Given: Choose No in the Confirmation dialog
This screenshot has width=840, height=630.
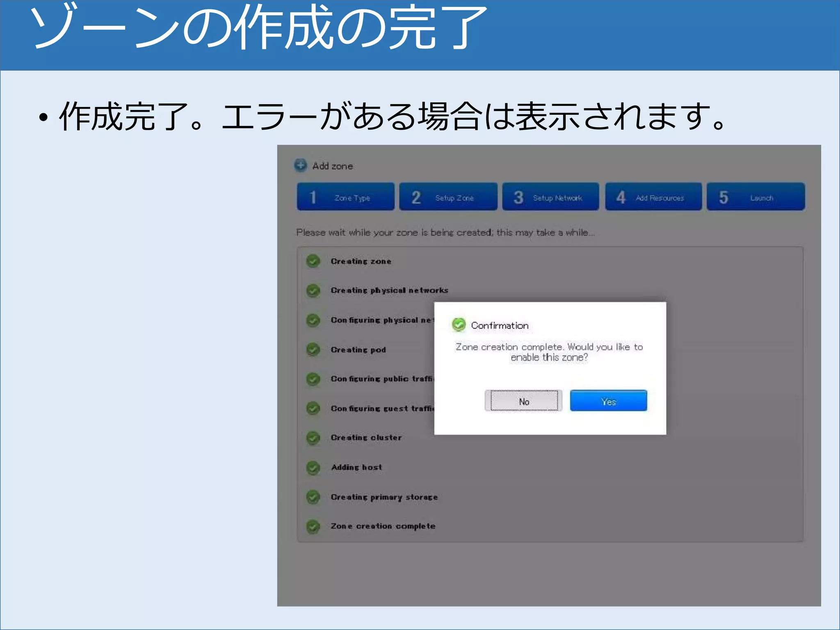Looking at the screenshot, I should pos(524,401).
